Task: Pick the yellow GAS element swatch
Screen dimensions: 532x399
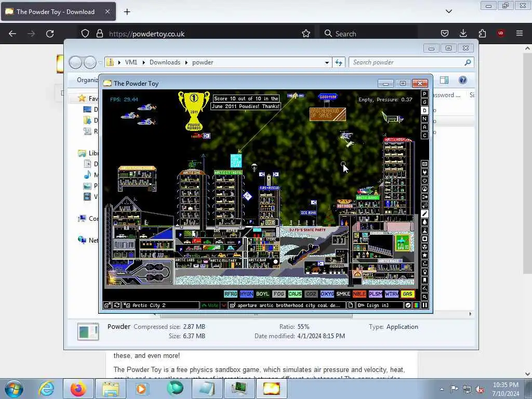Action: [x=407, y=294]
